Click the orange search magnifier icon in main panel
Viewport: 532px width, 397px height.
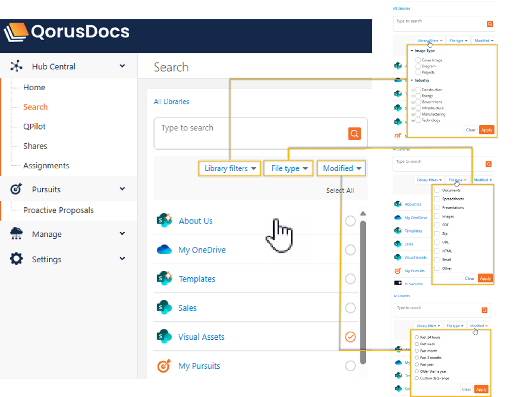(x=354, y=133)
